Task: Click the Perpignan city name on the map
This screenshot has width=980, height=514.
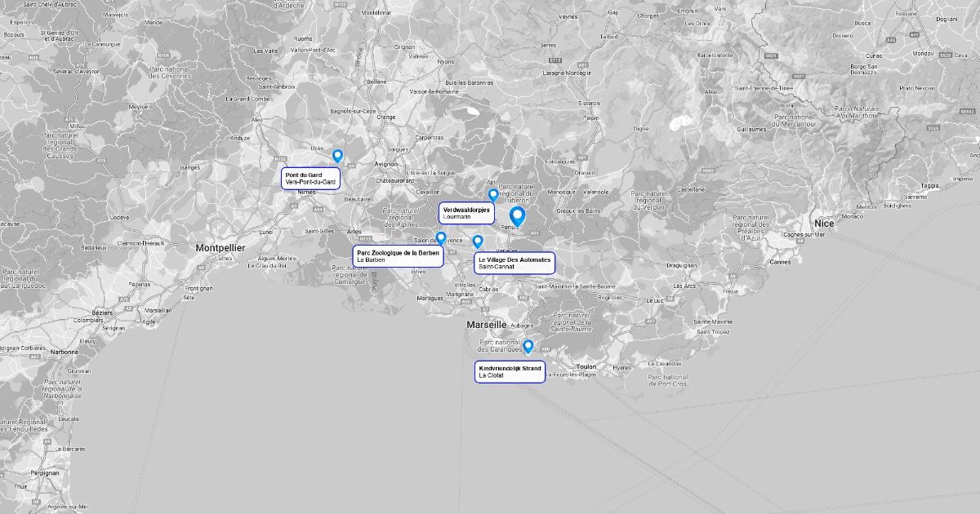Action: [x=44, y=472]
